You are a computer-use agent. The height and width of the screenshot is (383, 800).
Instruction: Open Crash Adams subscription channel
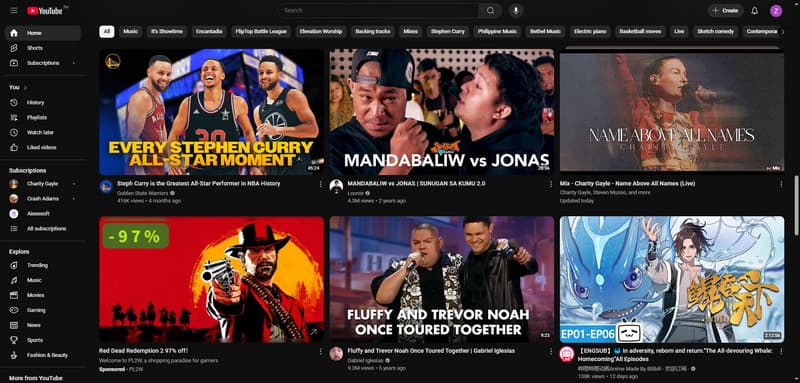(x=43, y=198)
